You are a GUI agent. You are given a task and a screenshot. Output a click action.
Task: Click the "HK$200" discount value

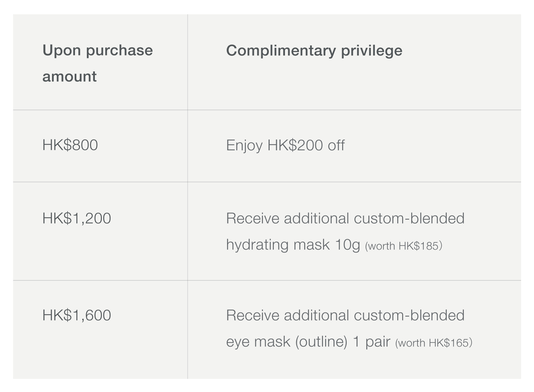295,145
